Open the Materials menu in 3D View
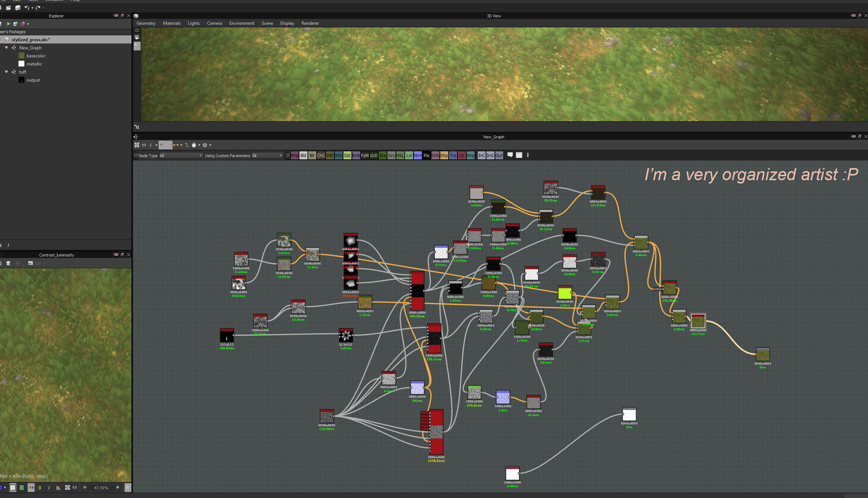 pos(171,23)
